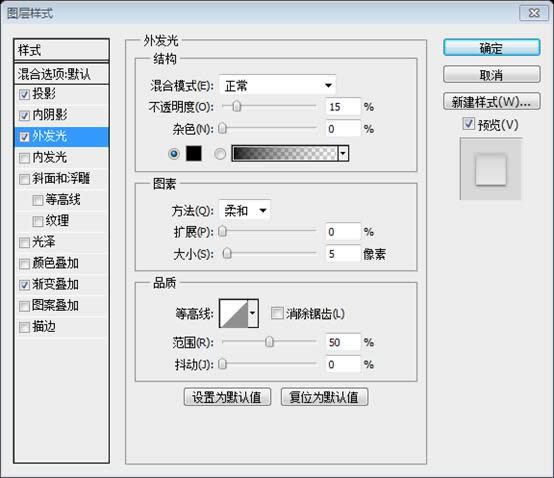The height and width of the screenshot is (478, 554).
Task: Select the gradient radio button
Action: pos(220,154)
